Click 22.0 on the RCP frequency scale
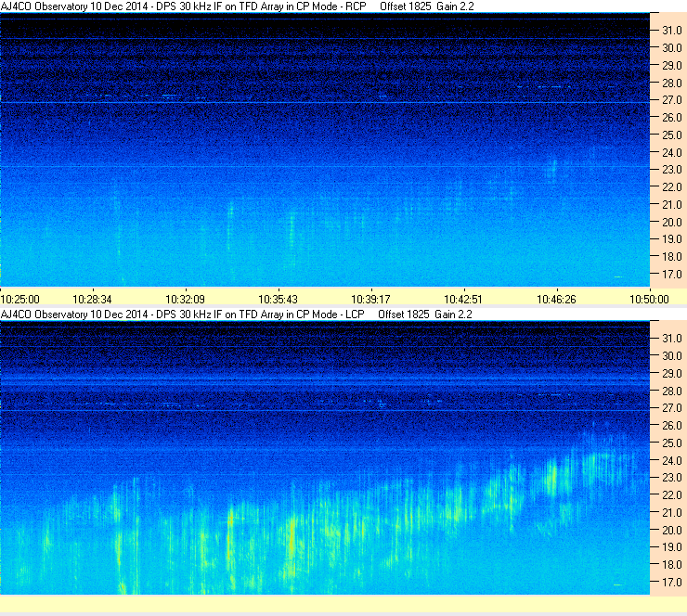The height and width of the screenshot is (616, 687). [x=671, y=187]
